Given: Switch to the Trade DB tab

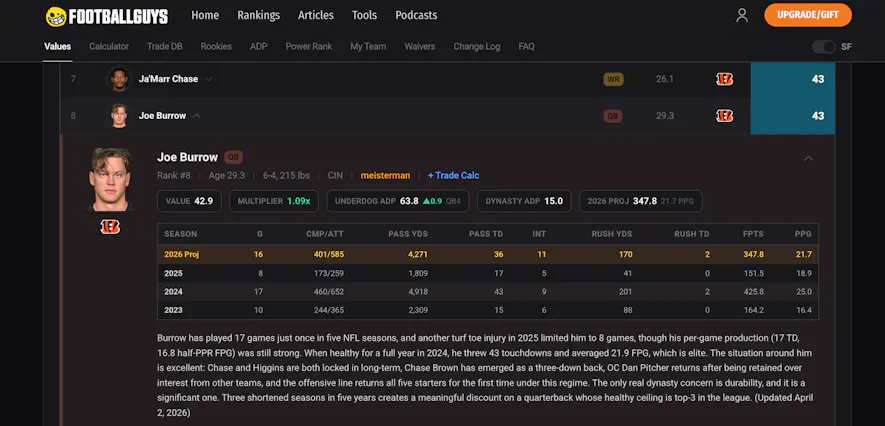Looking at the screenshot, I should tap(164, 46).
